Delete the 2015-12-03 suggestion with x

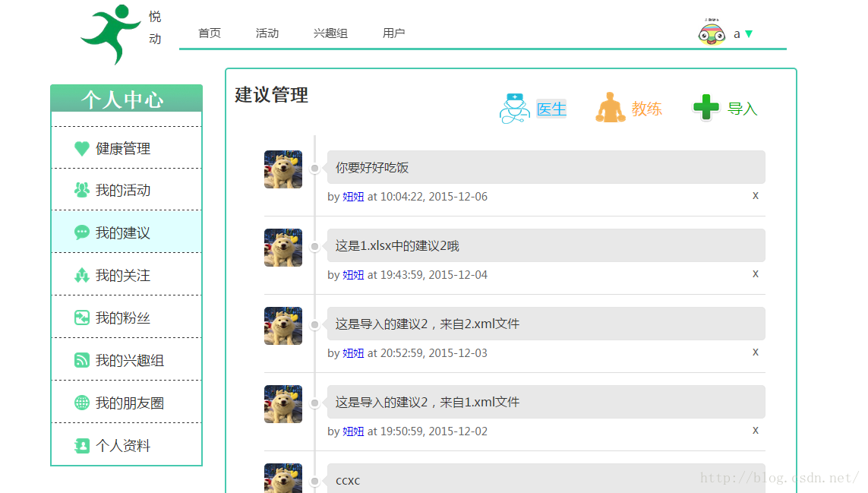coord(755,352)
